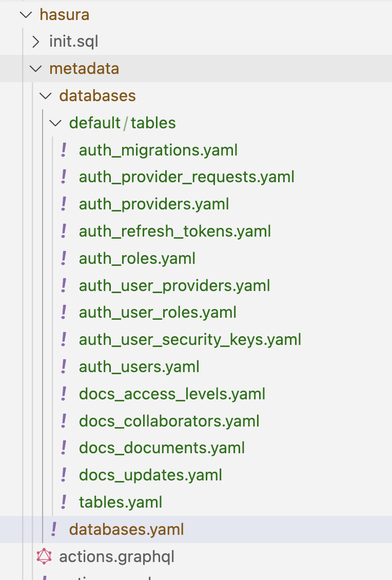392x580 pixels.
Task: Select docs_collaborators.yaml
Action: point(169,420)
